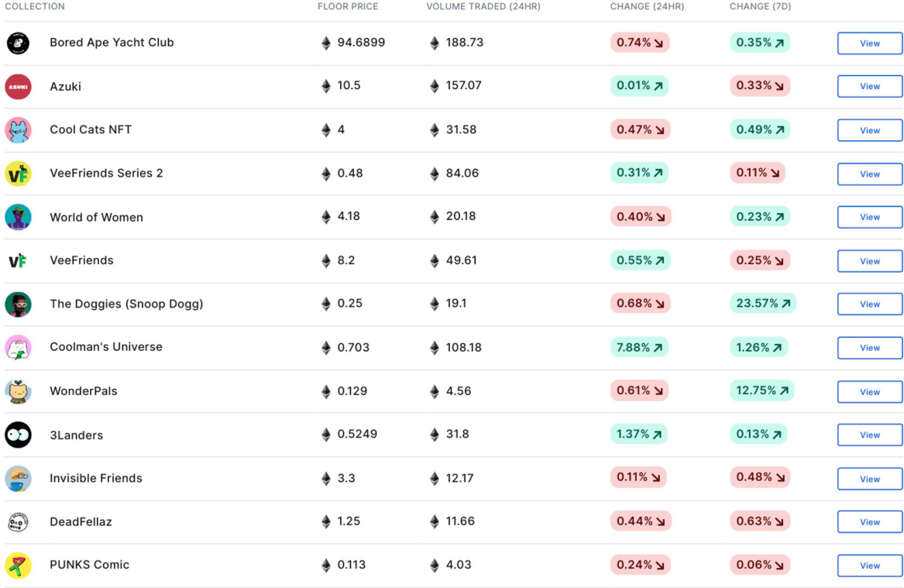Click the 84.06 volume traded value
This screenshot has width=904, height=588.
point(462,173)
